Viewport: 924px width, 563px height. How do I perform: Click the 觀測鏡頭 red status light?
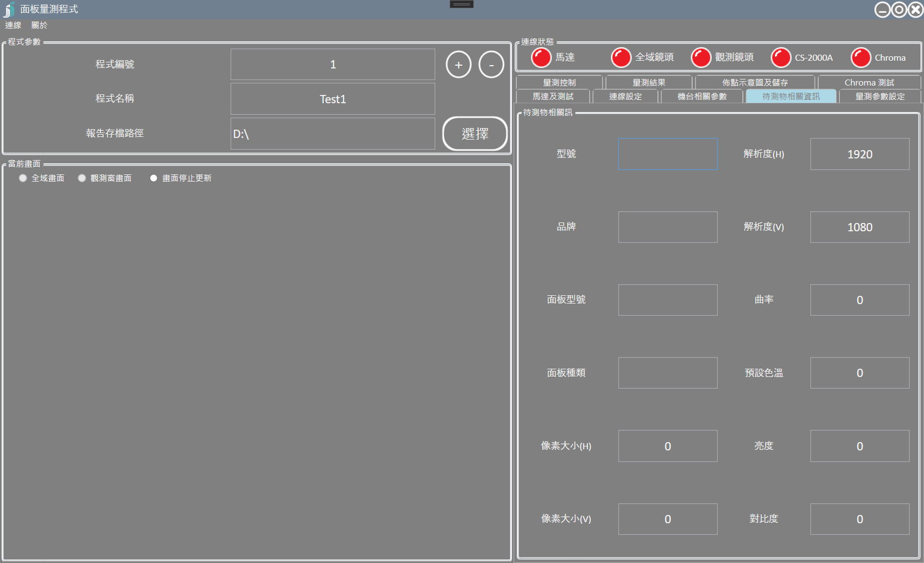(x=701, y=57)
